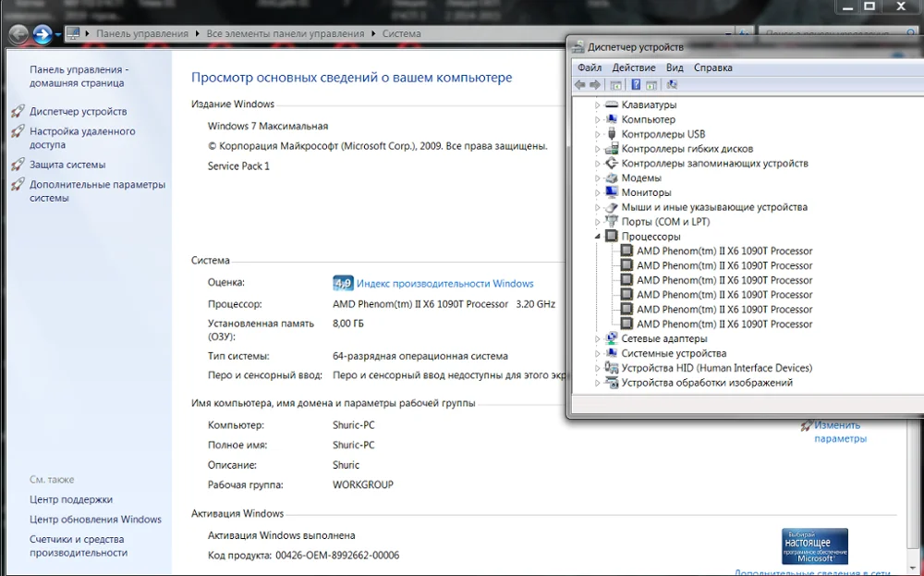Open Центр обновления Windows link
Screen dimensions: 924x576
pyautogui.click(x=95, y=520)
